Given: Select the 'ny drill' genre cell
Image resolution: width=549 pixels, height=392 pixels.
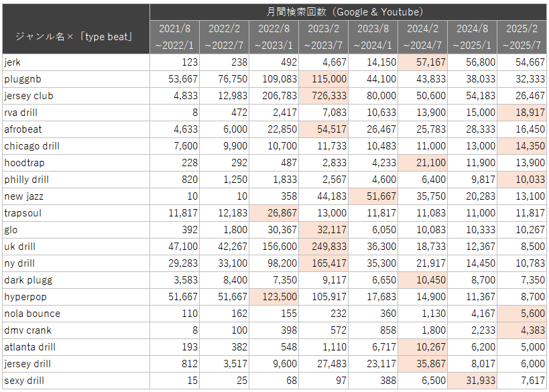Looking at the screenshot, I should pos(76,263).
